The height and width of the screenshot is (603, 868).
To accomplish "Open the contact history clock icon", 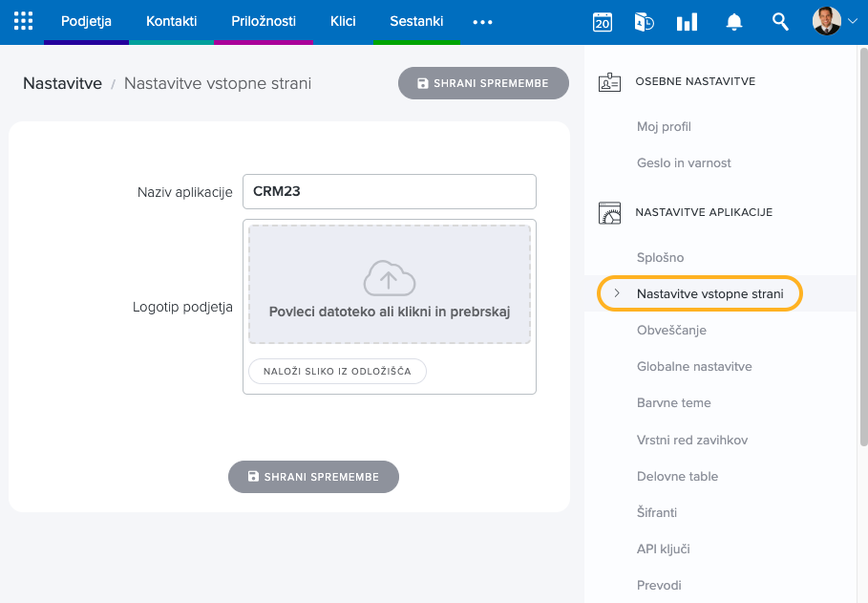I will click(x=644, y=22).
